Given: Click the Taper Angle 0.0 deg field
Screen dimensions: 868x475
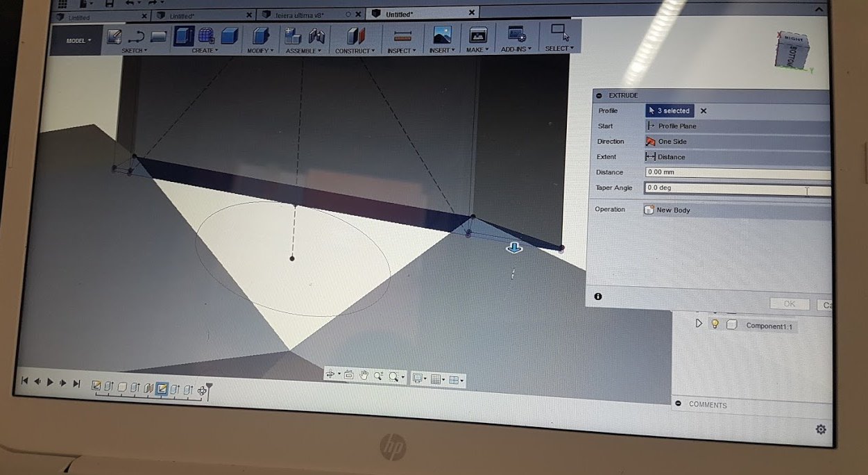Looking at the screenshot, I should [738, 187].
